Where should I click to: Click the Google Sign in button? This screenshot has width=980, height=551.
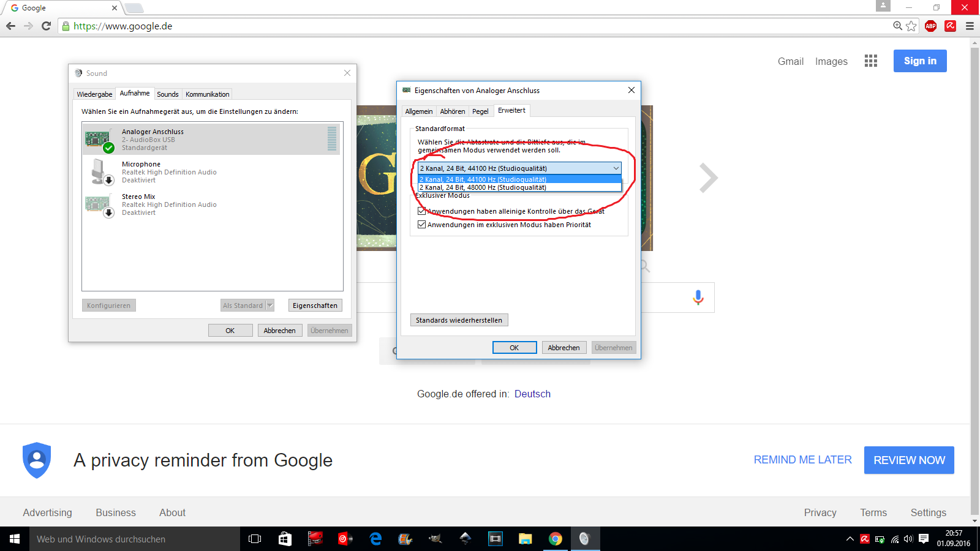920,61
